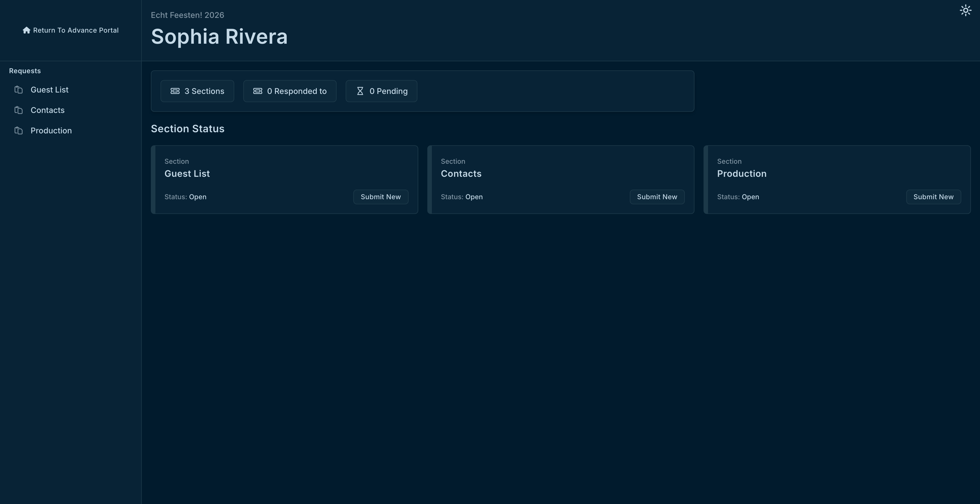
Task: Click the ticket icon in 3 Sections badge
Action: click(175, 91)
